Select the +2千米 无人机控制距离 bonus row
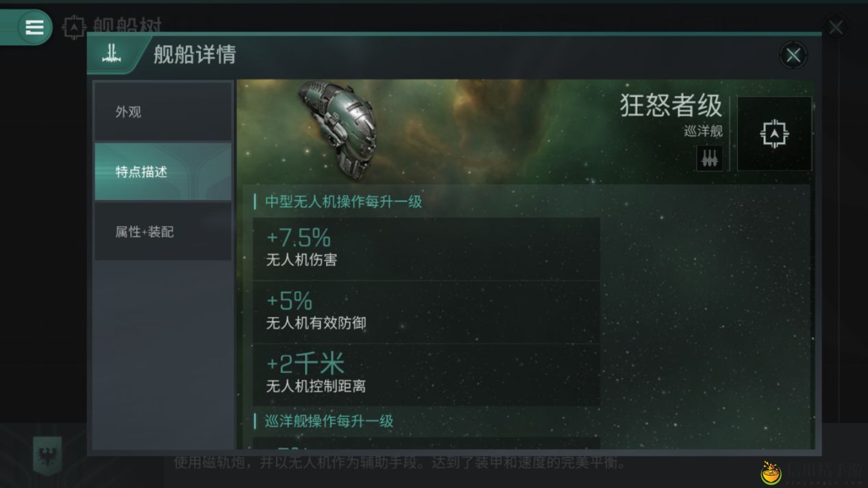868x488 pixels. (x=426, y=375)
